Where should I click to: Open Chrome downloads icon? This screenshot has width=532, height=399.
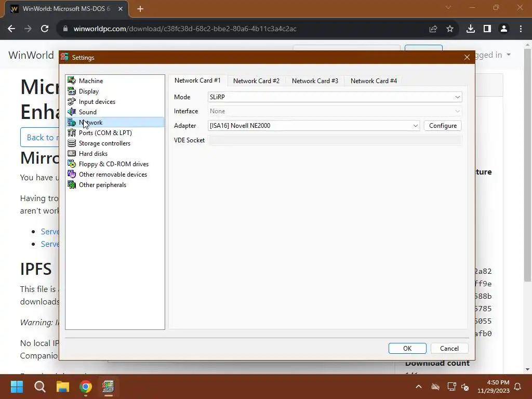pyautogui.click(x=471, y=29)
